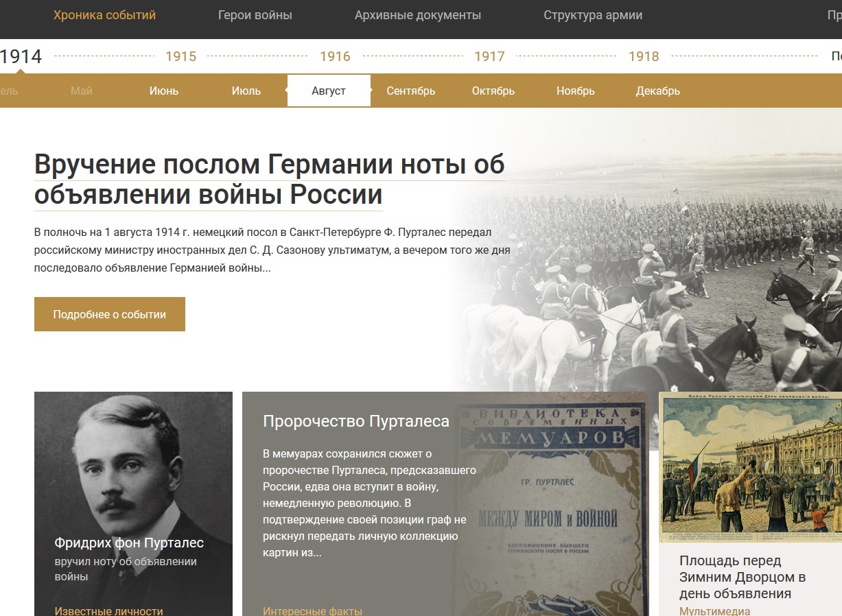The image size is (842, 616).
Task: Follow the Интересные факты category link
Action: coord(313,611)
